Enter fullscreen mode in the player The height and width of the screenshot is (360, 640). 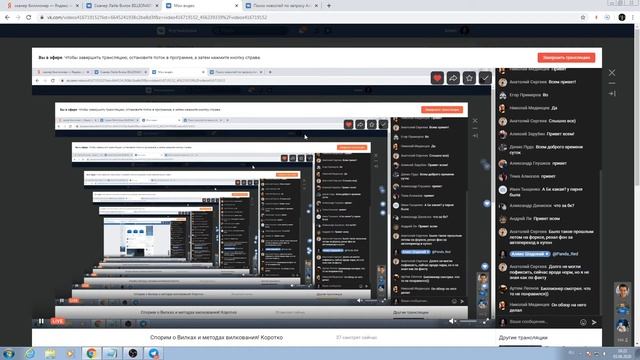486,321
